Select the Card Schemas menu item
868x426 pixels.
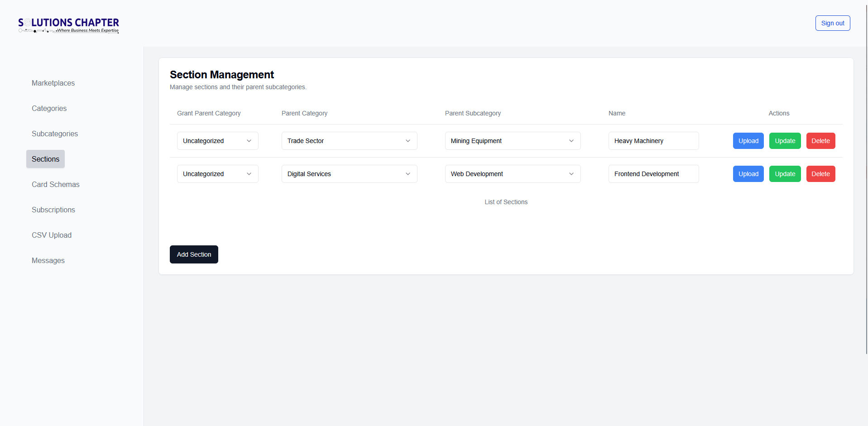coord(55,184)
